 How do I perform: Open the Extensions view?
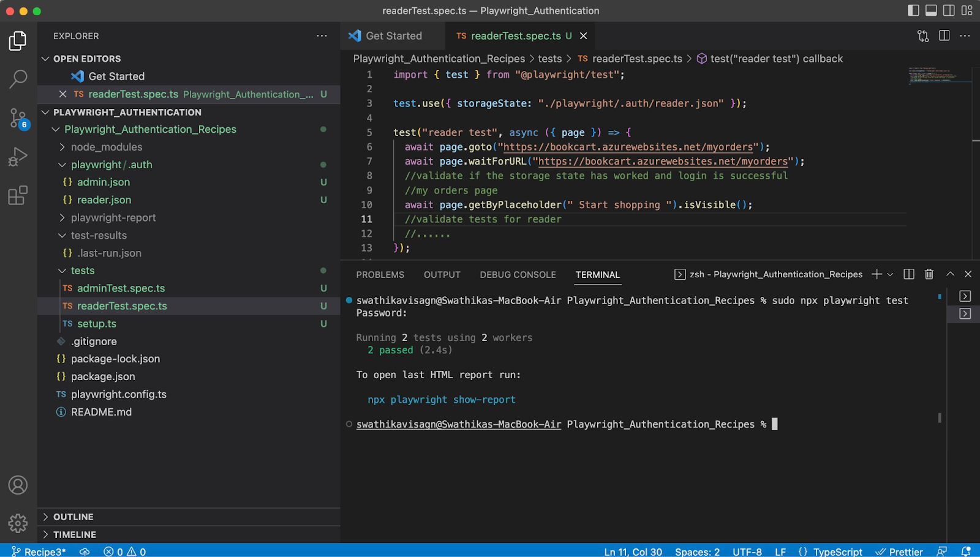[x=18, y=196]
